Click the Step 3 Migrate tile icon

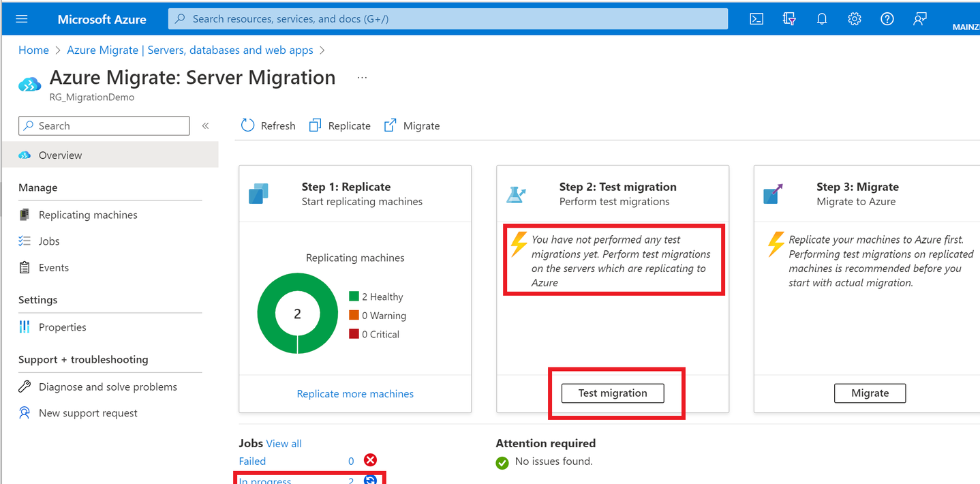(x=774, y=194)
